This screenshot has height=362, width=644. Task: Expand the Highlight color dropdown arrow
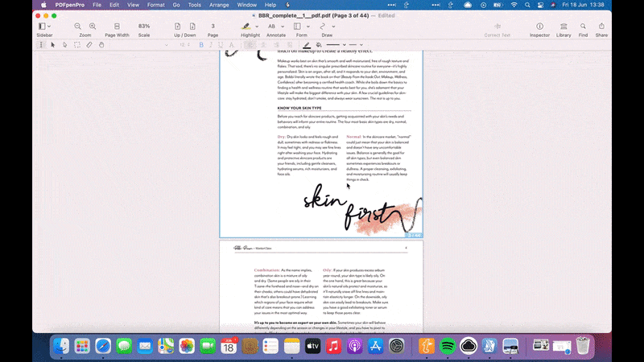(x=257, y=27)
